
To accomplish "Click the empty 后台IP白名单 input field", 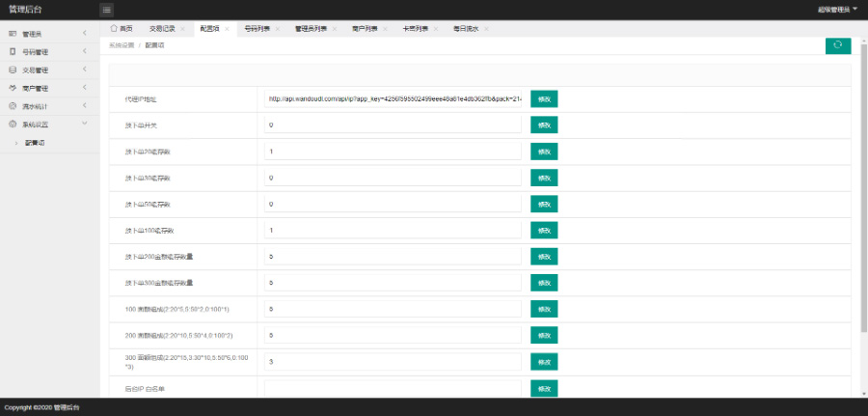I will coord(392,388).
